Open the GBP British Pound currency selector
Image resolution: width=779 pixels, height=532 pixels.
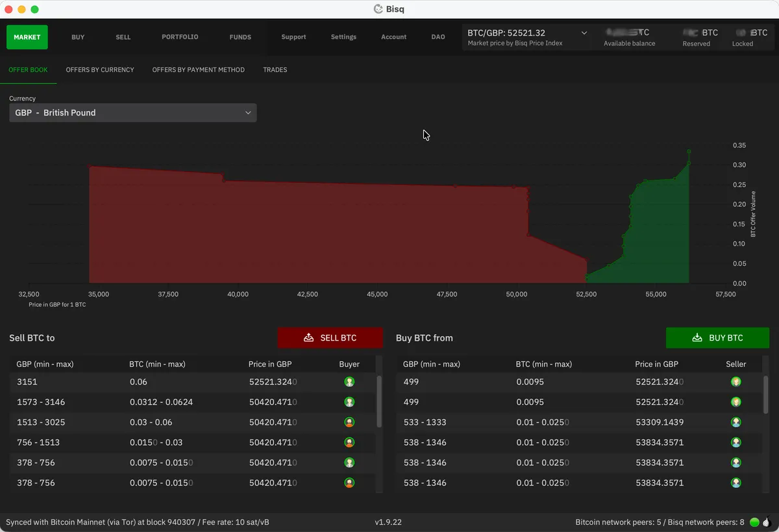coord(132,112)
